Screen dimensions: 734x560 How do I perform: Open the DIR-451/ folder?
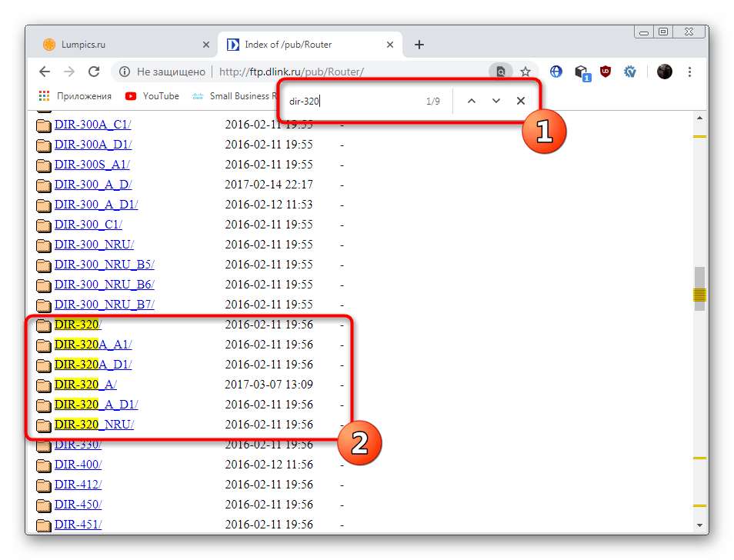[78, 525]
